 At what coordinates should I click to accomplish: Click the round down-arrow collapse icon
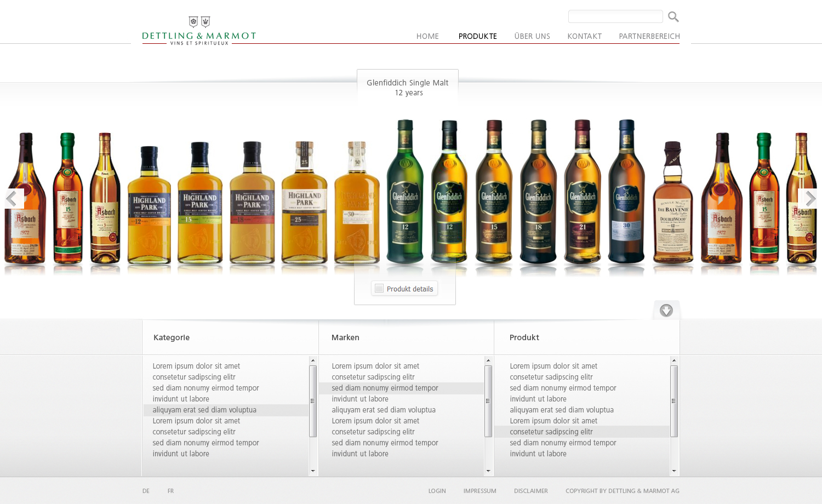666,311
